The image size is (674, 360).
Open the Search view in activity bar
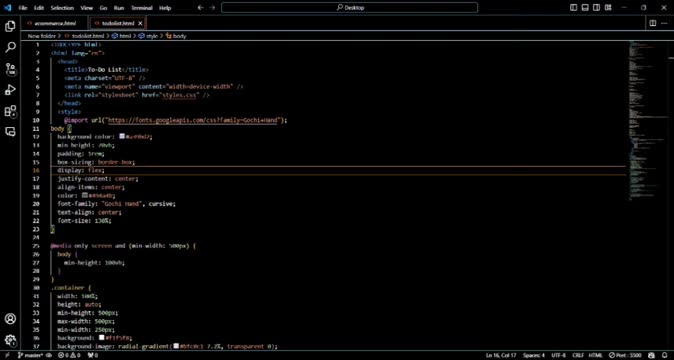10,47
